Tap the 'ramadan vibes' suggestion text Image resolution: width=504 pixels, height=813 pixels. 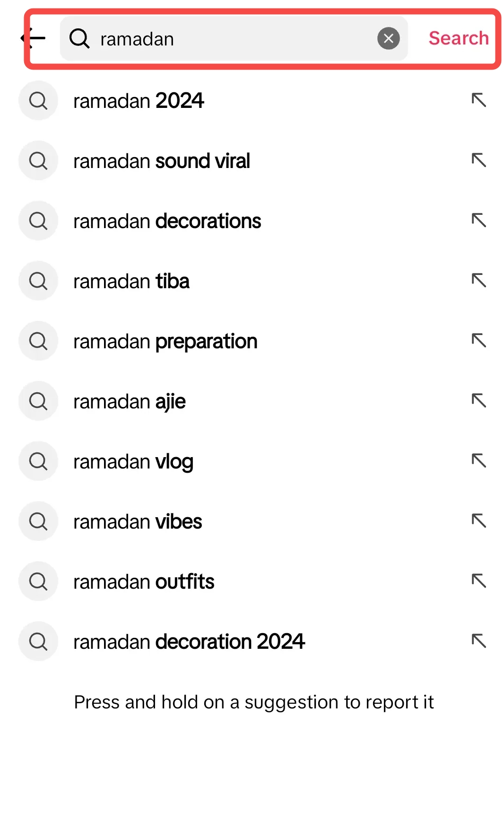tap(138, 521)
